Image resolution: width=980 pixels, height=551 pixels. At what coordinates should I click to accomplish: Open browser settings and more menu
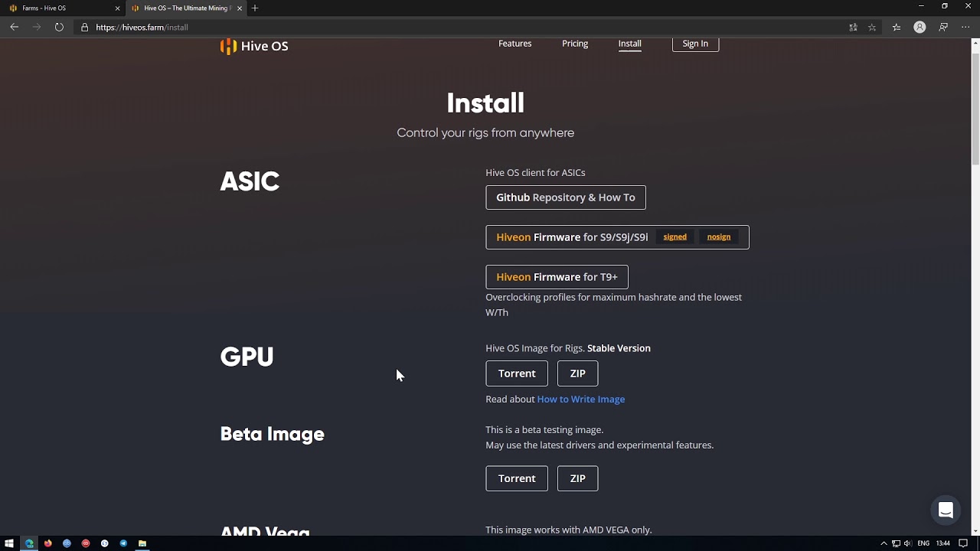965,28
